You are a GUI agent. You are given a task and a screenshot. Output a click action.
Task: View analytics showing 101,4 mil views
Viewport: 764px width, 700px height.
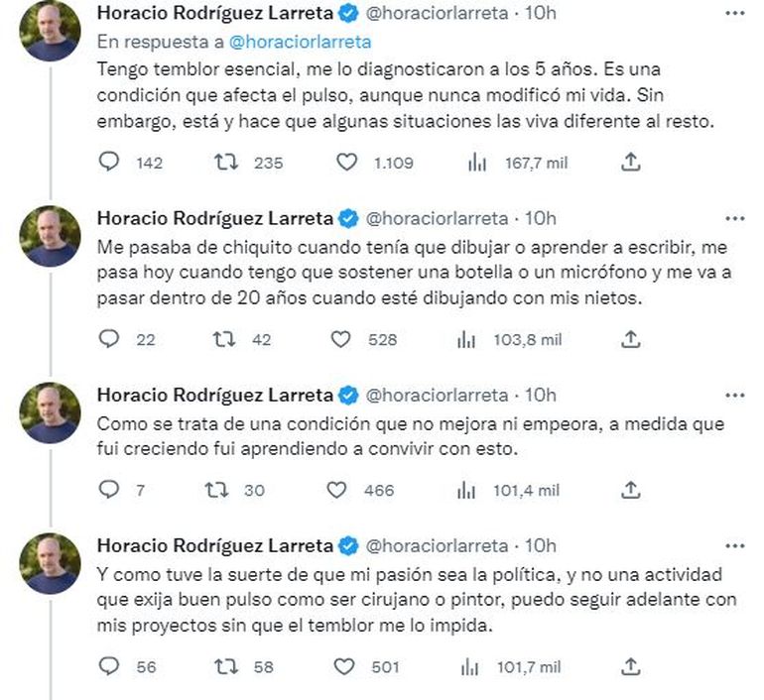[x=466, y=489]
